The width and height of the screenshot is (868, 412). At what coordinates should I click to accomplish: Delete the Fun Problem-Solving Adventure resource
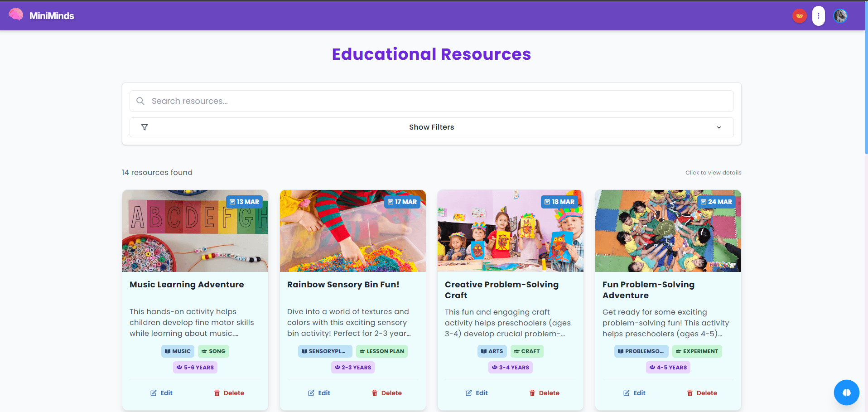coord(702,393)
